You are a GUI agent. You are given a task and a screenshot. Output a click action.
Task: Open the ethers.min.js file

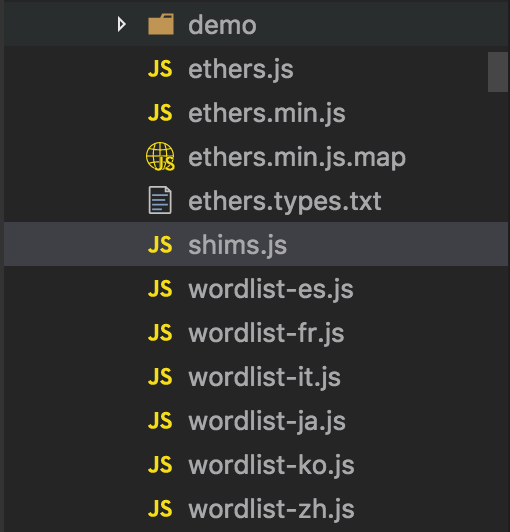click(267, 113)
